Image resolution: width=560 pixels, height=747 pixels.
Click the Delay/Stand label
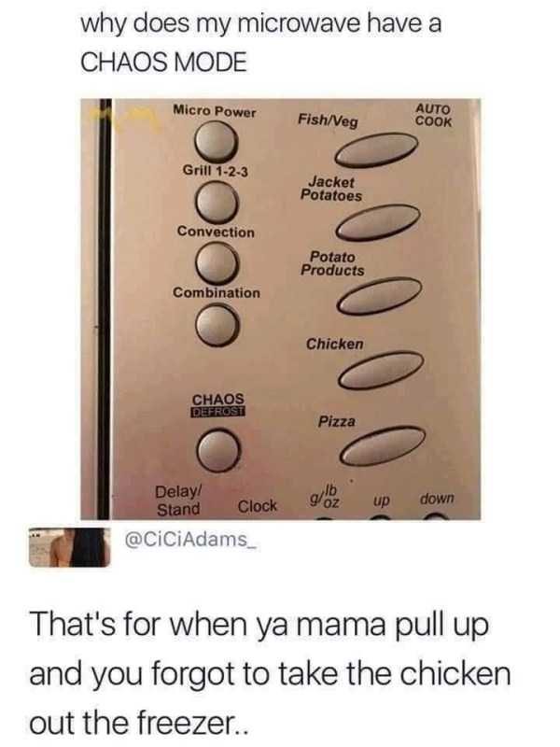click(179, 500)
